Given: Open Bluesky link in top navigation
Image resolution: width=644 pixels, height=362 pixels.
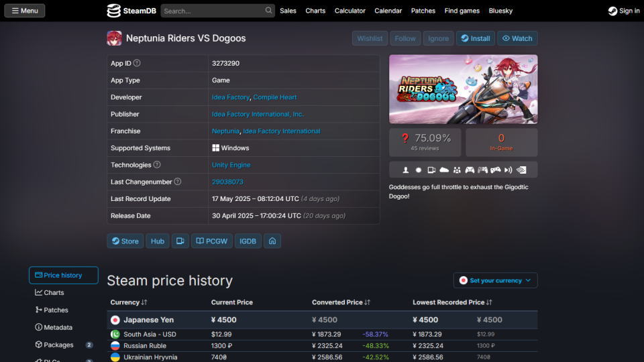Looking at the screenshot, I should tap(500, 11).
